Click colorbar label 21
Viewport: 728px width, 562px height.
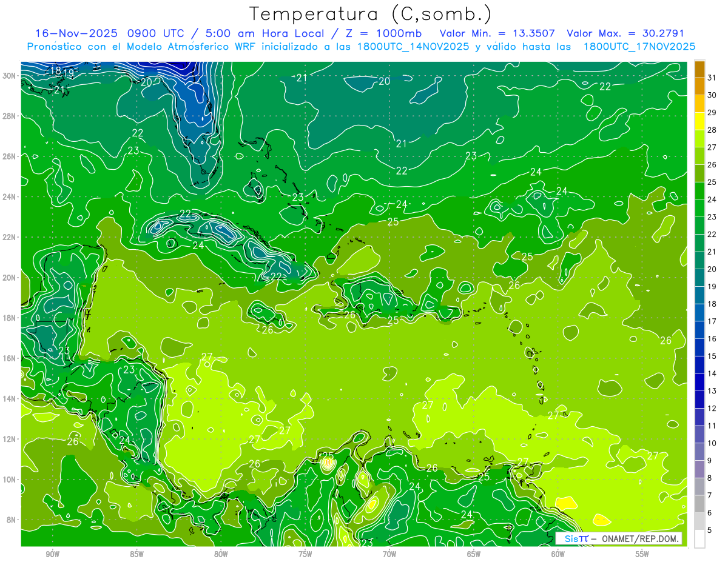pyautogui.click(x=712, y=252)
